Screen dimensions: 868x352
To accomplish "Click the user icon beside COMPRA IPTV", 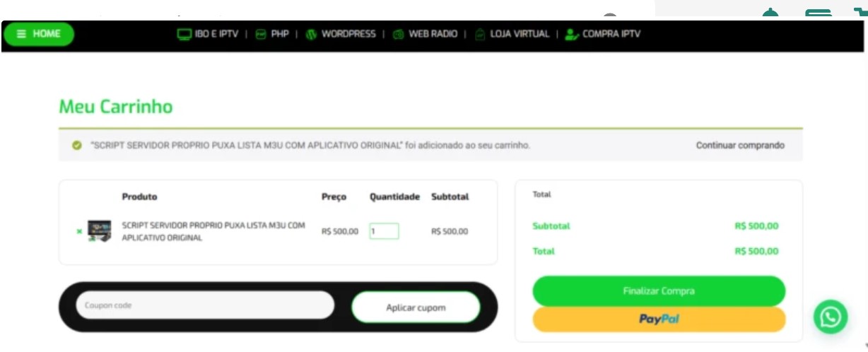I will (x=572, y=34).
